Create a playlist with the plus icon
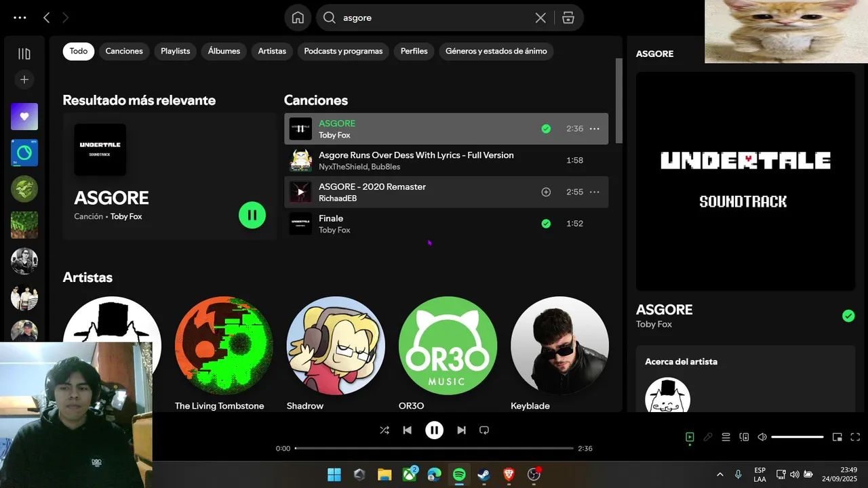Screen dimensions: 868x488 24,80
